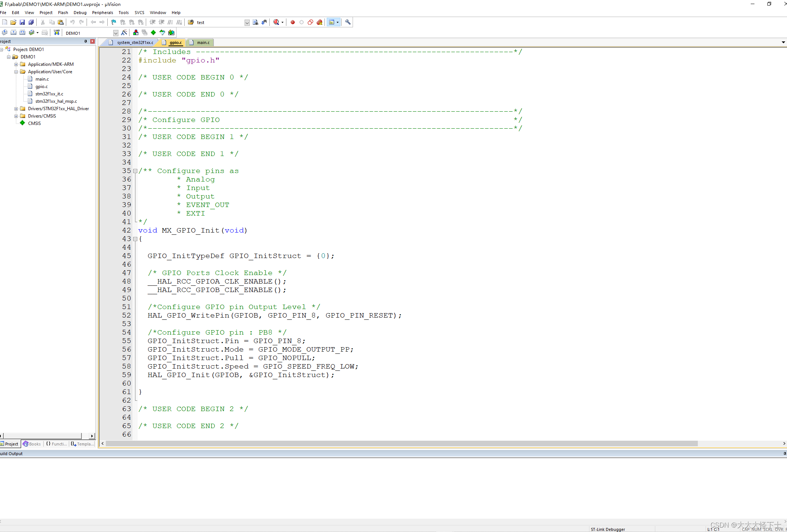Image resolution: width=787 pixels, height=532 pixels.
Task: Expand the Drivers/STM32F1xx_HAL_Driver group
Action: (16, 108)
